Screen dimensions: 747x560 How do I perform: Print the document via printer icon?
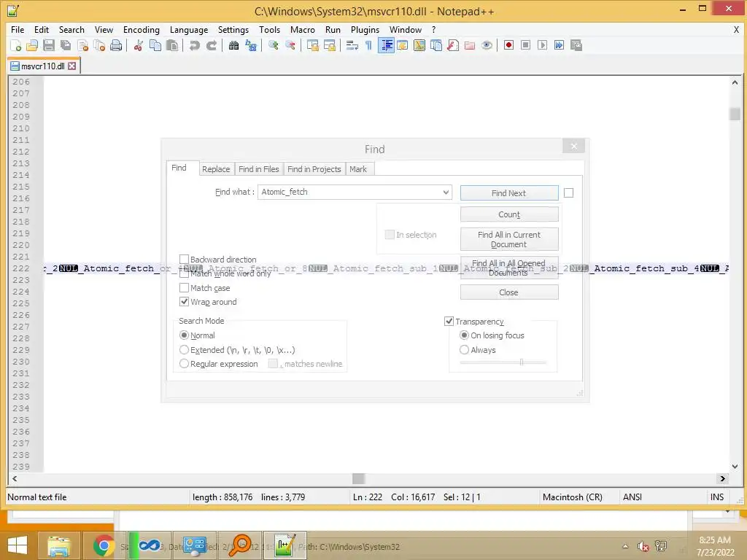pos(116,46)
